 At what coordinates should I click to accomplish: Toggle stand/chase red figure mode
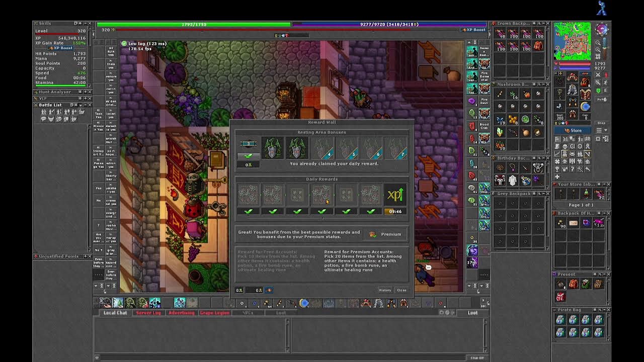tap(606, 75)
